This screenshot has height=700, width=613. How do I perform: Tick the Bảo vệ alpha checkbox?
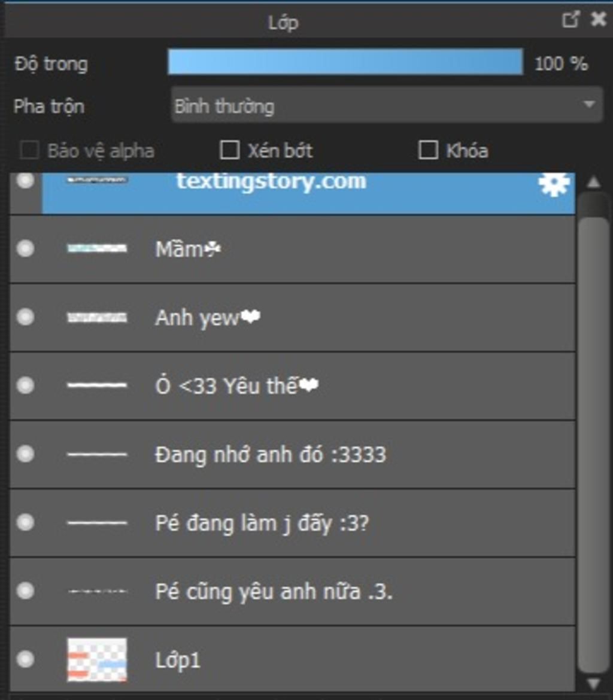[x=29, y=150]
